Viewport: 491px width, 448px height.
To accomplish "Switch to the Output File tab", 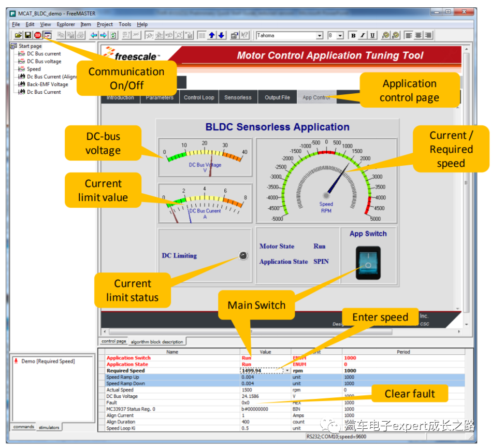I will (277, 97).
